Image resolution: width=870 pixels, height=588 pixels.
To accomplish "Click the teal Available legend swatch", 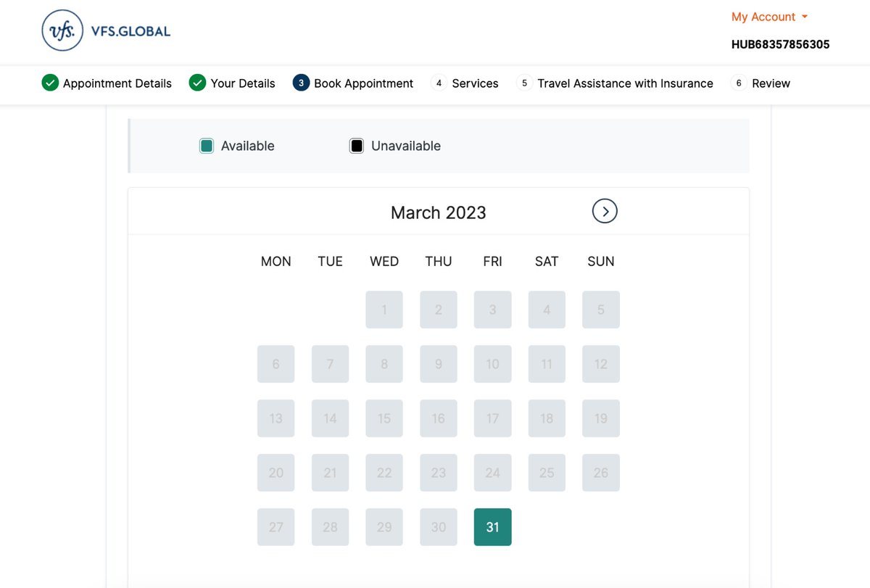I will 207,146.
